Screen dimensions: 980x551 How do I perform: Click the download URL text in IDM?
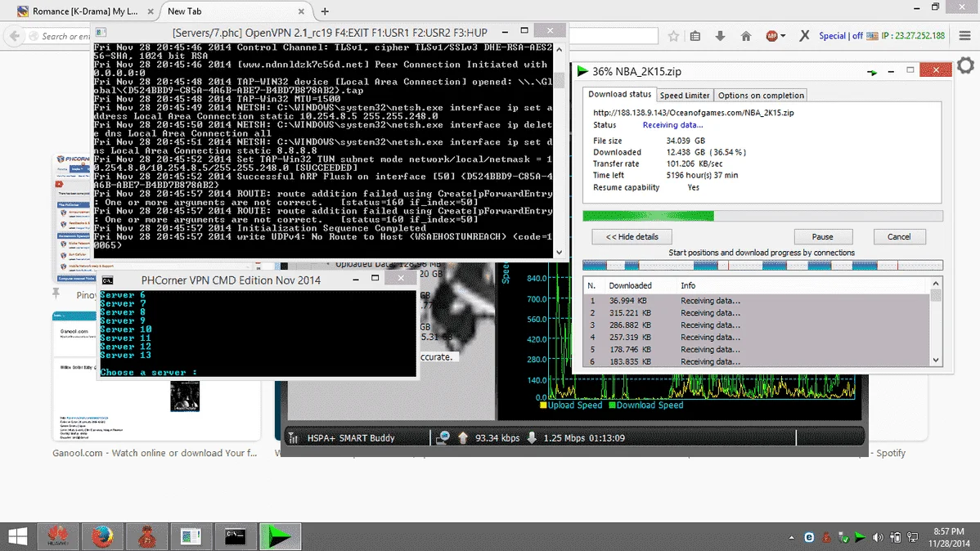pyautogui.click(x=693, y=113)
